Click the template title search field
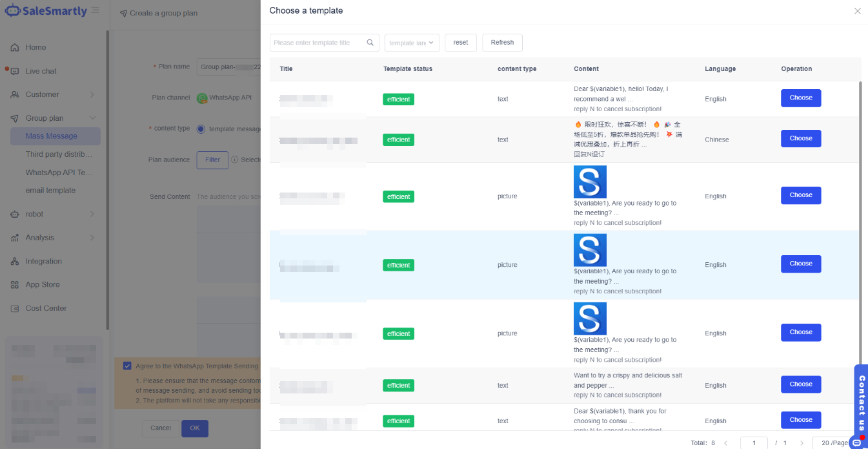 point(318,43)
